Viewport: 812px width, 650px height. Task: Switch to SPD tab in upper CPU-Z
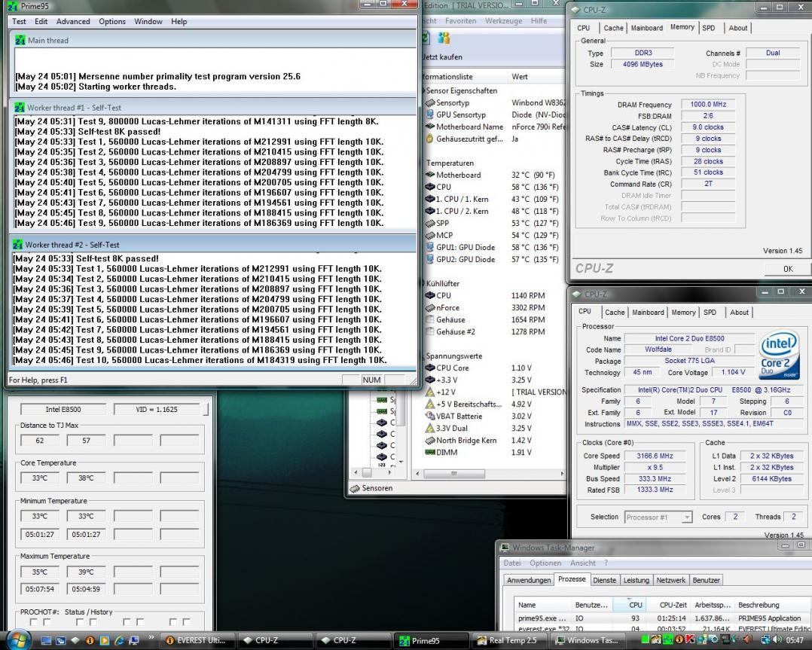coord(708,28)
